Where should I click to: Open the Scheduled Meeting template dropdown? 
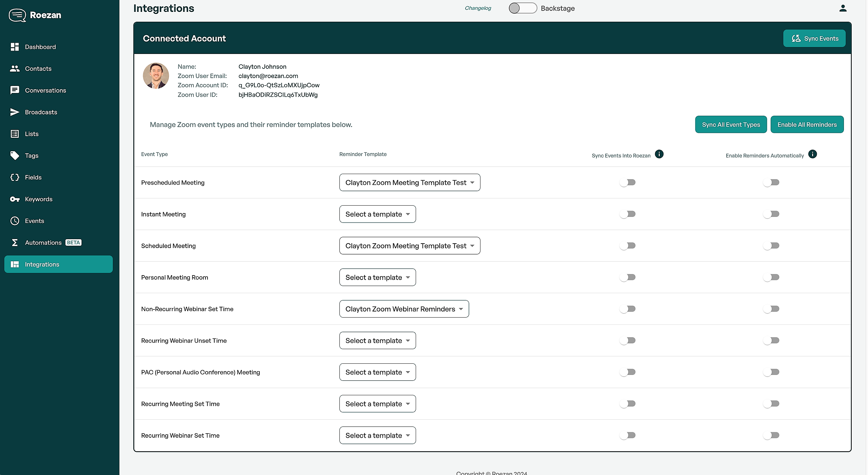[x=410, y=246]
